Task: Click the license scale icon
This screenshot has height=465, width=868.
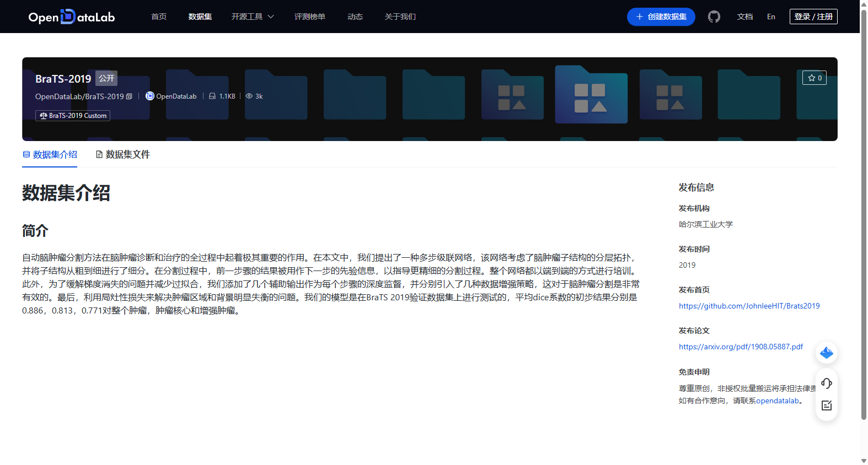Action: tap(44, 116)
